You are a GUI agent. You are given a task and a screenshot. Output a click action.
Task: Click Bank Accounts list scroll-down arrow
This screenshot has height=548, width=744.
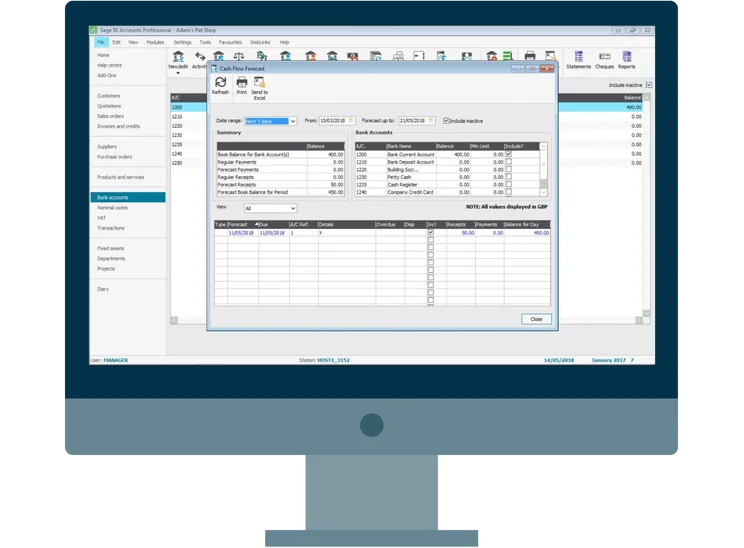click(544, 192)
